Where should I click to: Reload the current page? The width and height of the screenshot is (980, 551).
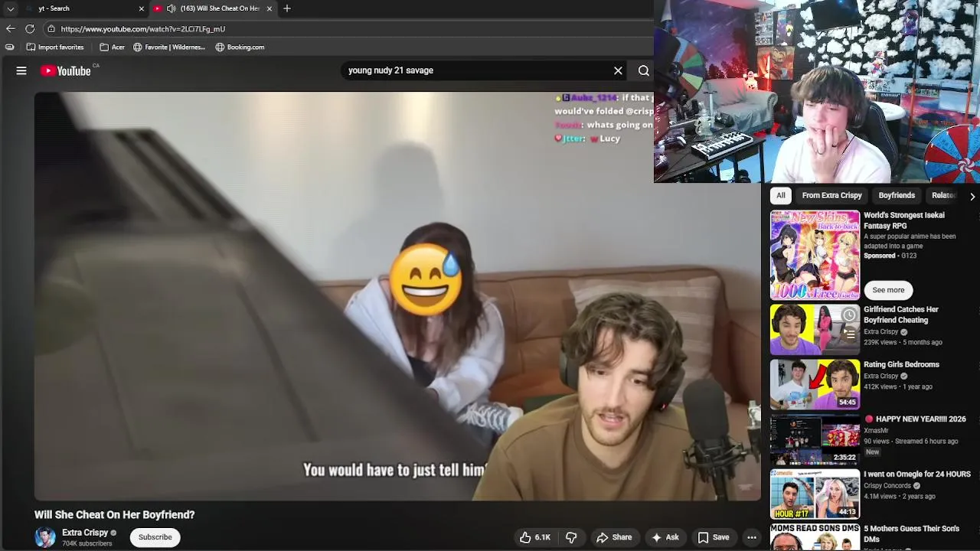(30, 29)
